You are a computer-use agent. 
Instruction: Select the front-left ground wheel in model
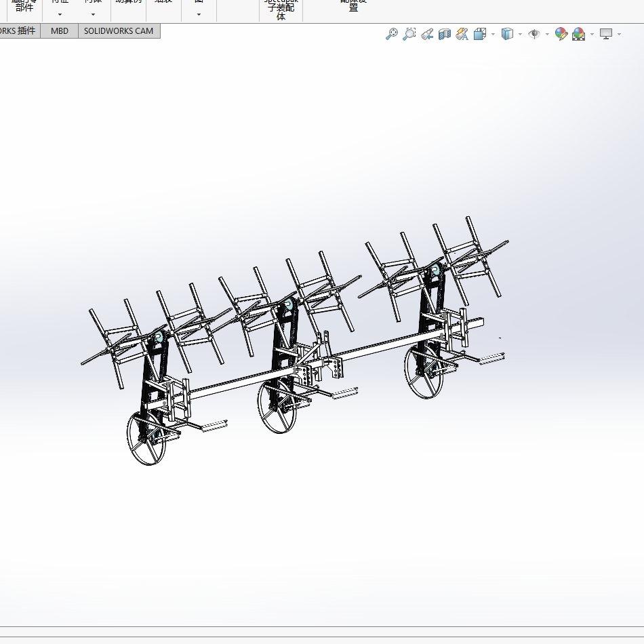146,439
